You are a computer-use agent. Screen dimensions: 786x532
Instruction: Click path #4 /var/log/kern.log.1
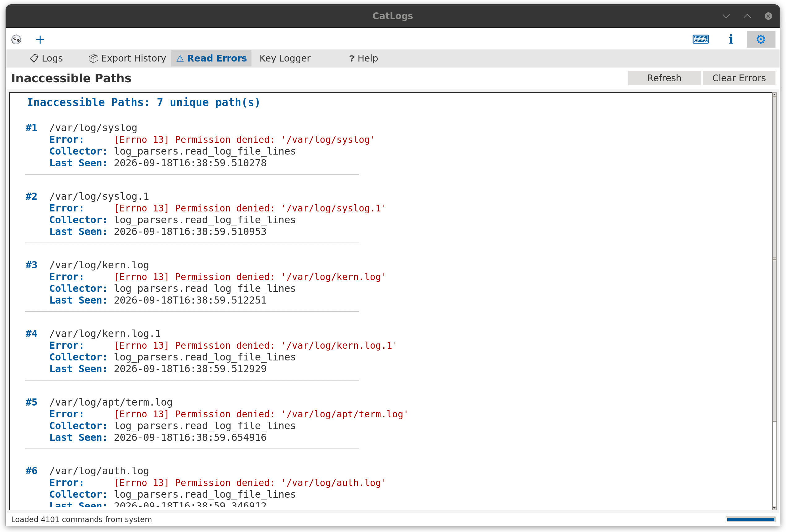(105, 334)
